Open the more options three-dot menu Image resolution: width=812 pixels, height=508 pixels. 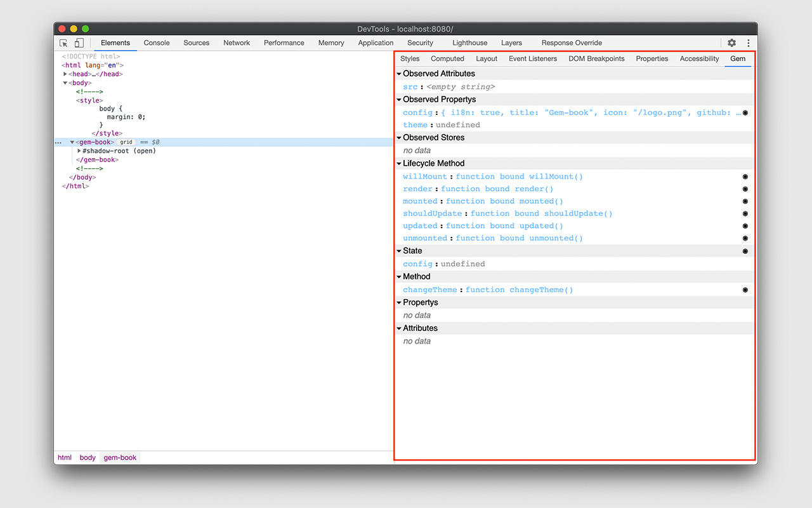tap(748, 43)
